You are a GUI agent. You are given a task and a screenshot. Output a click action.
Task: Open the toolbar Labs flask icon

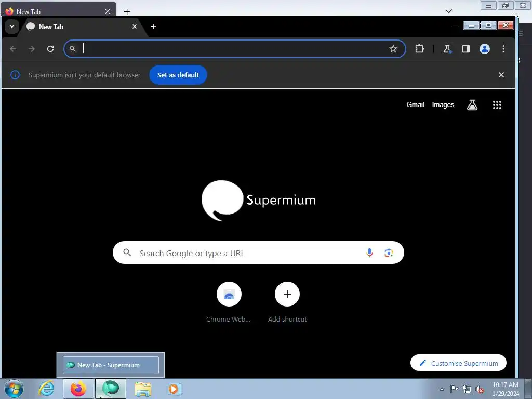pyautogui.click(x=447, y=49)
